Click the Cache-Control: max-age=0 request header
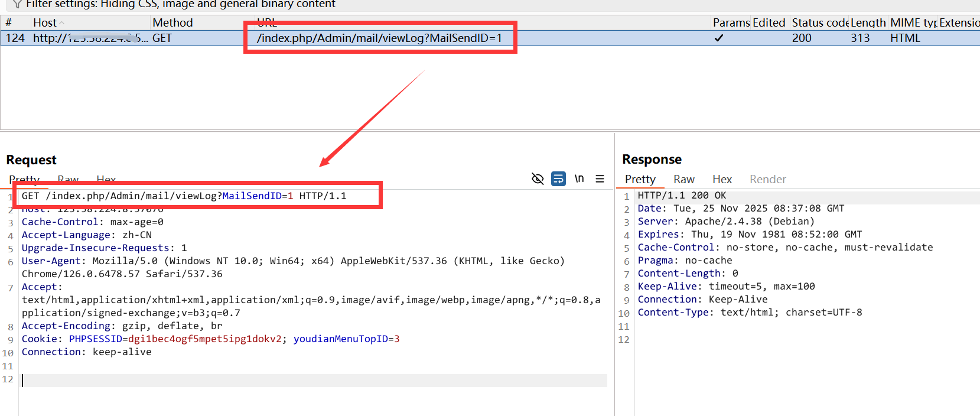Image resolution: width=980 pixels, height=416 pixels. (93, 222)
